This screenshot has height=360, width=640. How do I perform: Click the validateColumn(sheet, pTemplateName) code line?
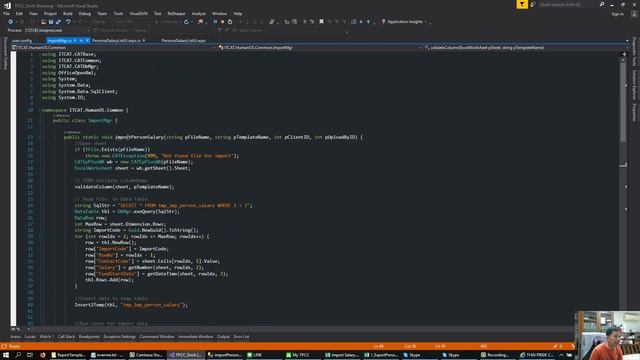[124, 187]
